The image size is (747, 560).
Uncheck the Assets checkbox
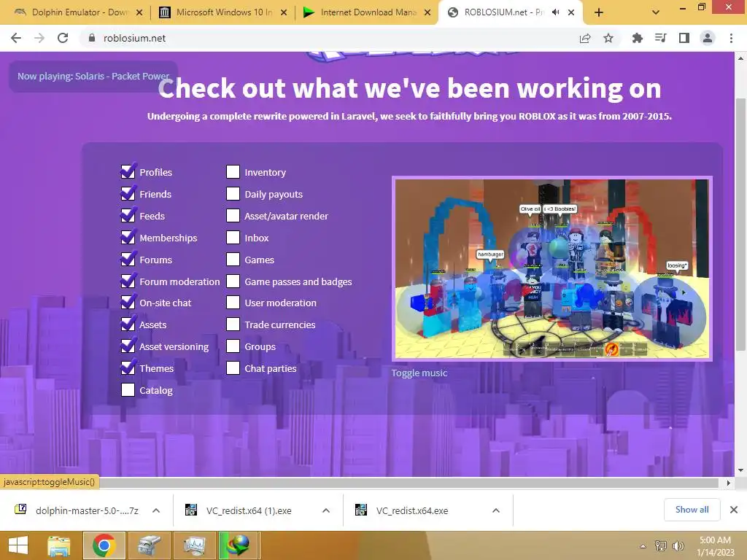point(128,324)
